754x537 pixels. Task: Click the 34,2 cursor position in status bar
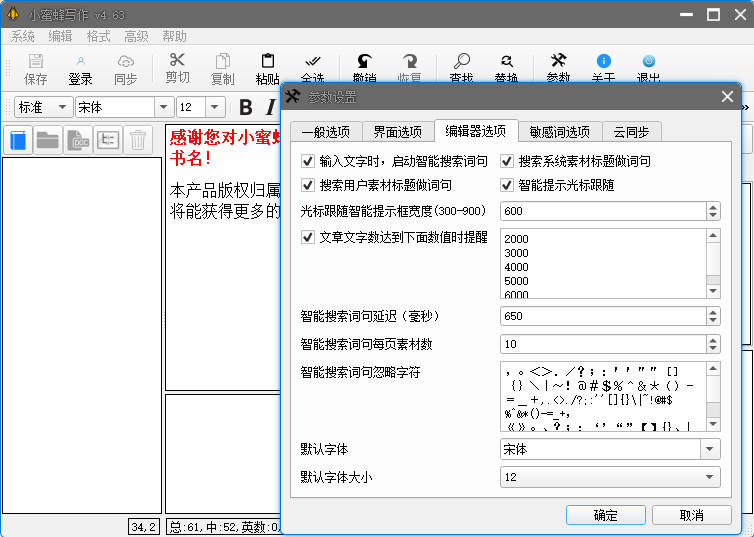(144, 527)
